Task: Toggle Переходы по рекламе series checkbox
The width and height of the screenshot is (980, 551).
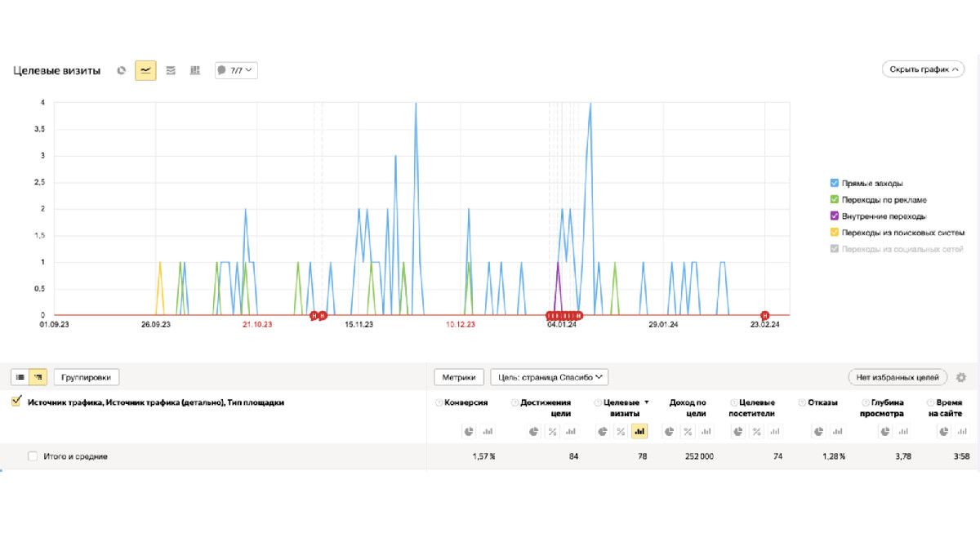Action: click(x=834, y=200)
